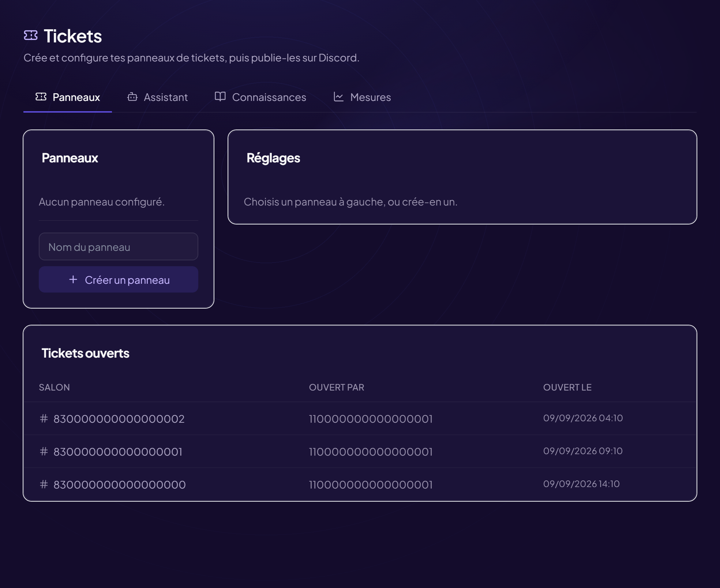Switch to the Panneaux tab

click(x=68, y=97)
